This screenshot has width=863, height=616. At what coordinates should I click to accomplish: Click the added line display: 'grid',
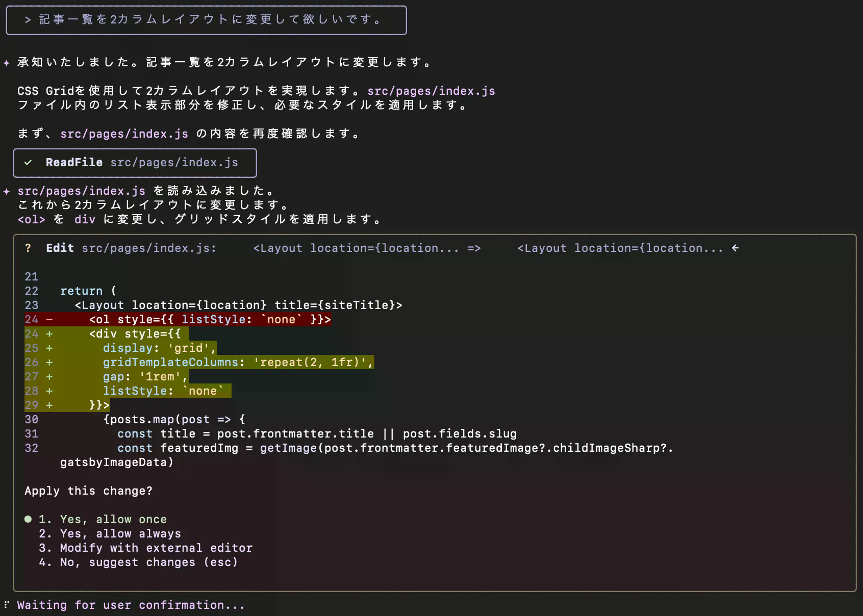tap(160, 348)
